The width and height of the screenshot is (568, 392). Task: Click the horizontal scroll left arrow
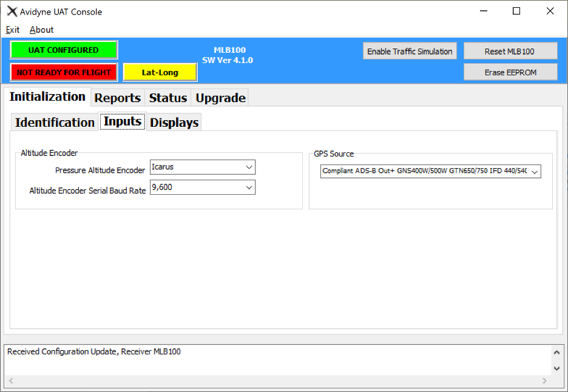[11, 380]
